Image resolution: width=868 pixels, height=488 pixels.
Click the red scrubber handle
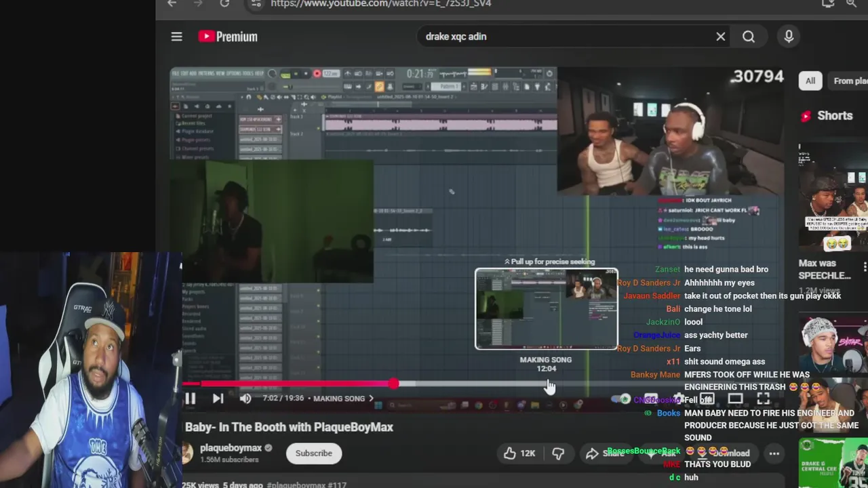click(x=394, y=384)
